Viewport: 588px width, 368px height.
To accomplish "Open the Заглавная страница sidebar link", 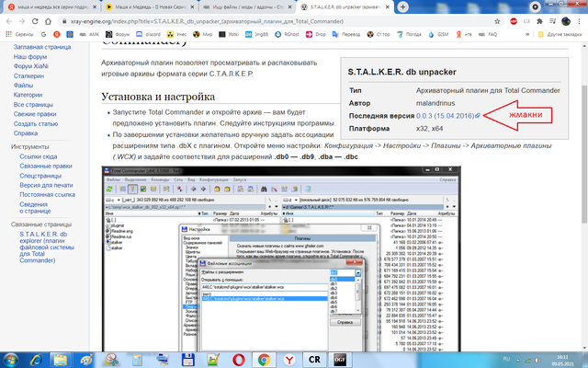I will tap(42, 47).
